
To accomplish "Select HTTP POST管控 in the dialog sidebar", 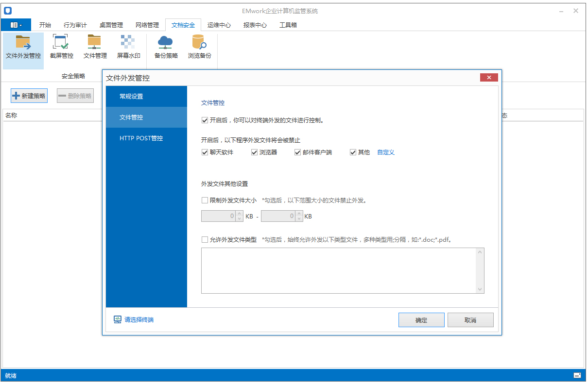I will [141, 138].
